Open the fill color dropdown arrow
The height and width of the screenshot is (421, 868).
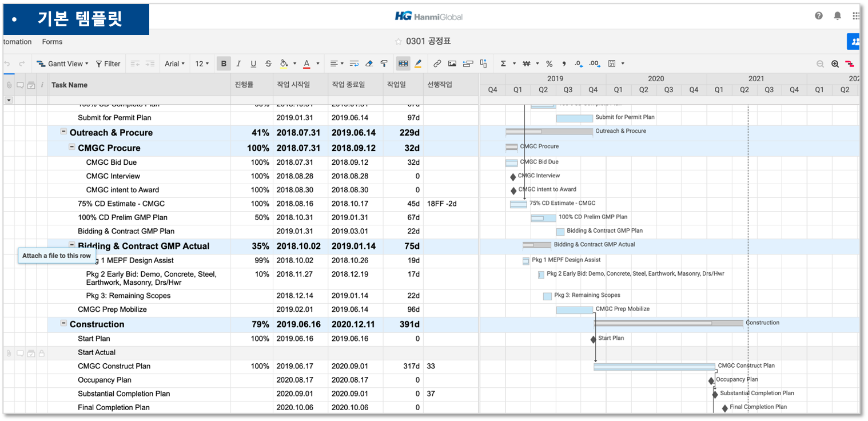295,63
